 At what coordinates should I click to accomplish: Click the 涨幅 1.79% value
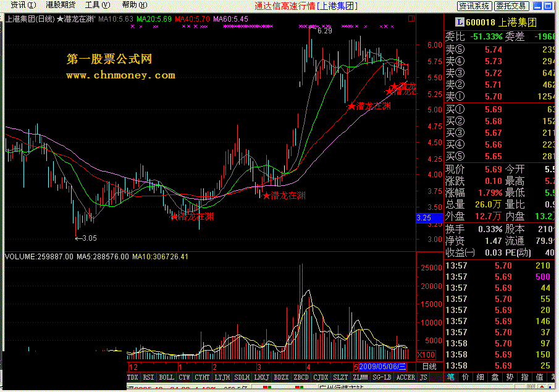(x=490, y=193)
